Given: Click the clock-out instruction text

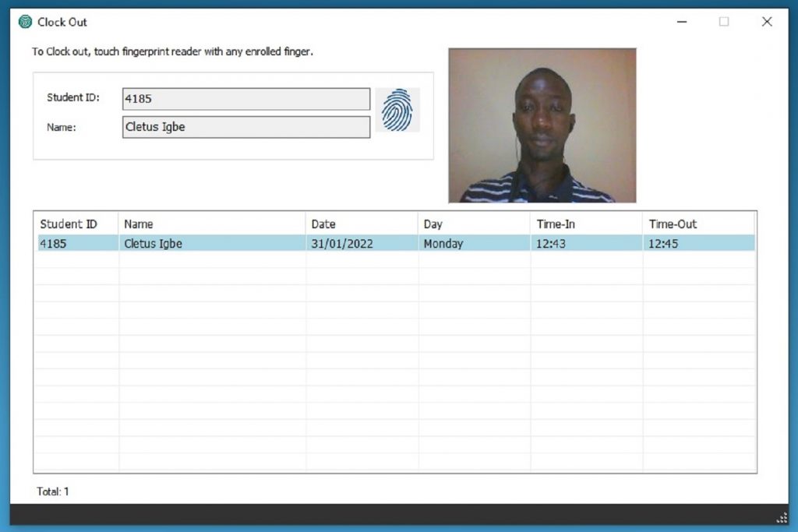Looking at the screenshot, I should pos(173,51).
